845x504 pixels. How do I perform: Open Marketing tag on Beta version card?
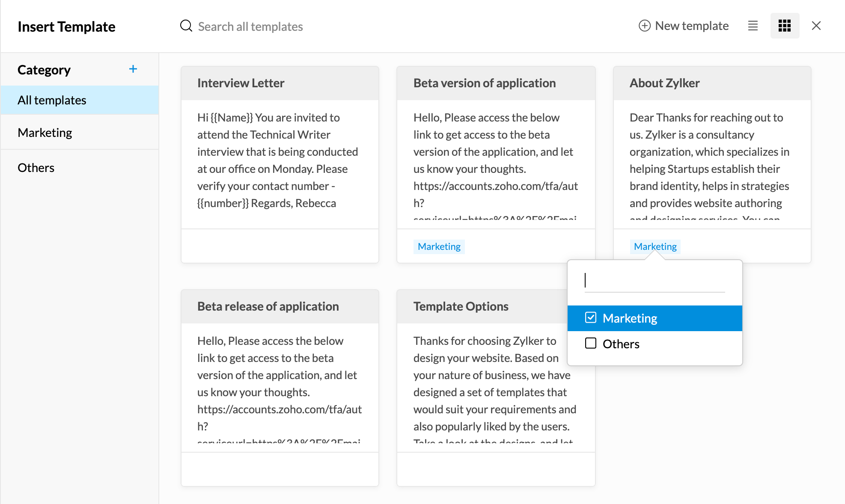click(x=439, y=246)
